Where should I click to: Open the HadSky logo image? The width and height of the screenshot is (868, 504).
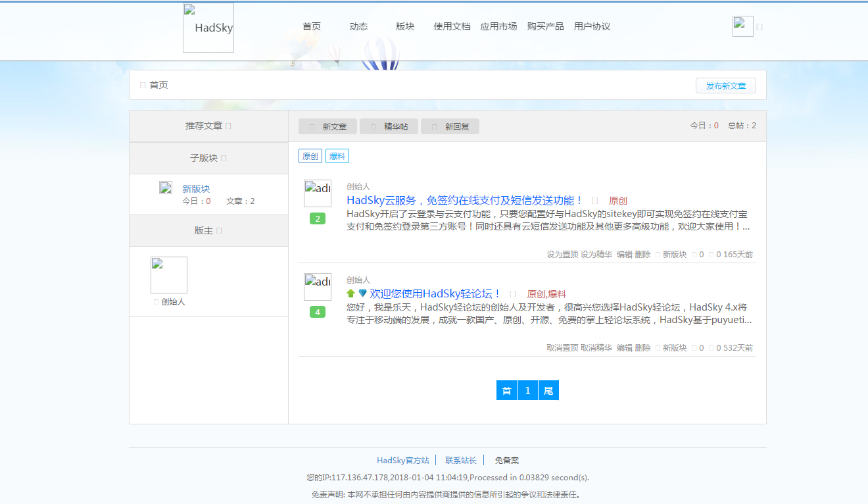208,28
